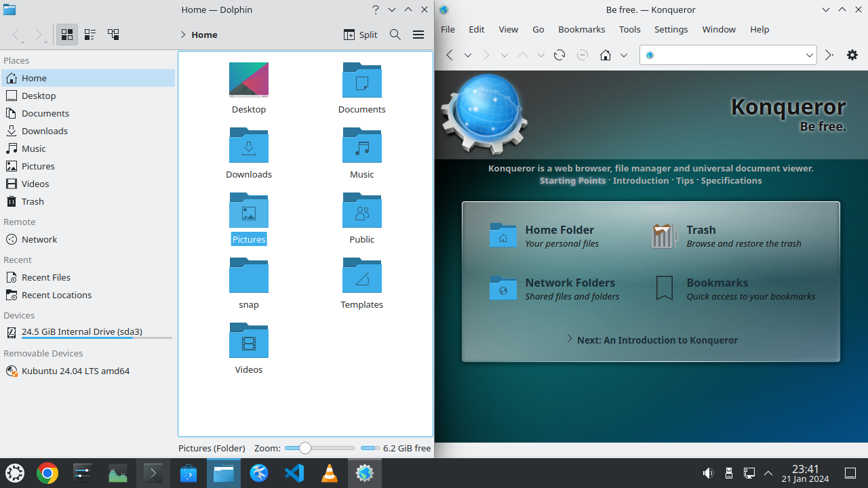868x488 pixels.
Task: Select Pictures in the Places panel
Action: click(x=87, y=166)
